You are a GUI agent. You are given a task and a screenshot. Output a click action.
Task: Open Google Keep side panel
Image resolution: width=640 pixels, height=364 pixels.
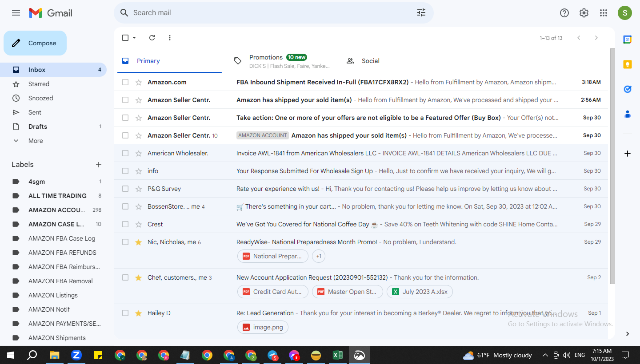click(628, 64)
